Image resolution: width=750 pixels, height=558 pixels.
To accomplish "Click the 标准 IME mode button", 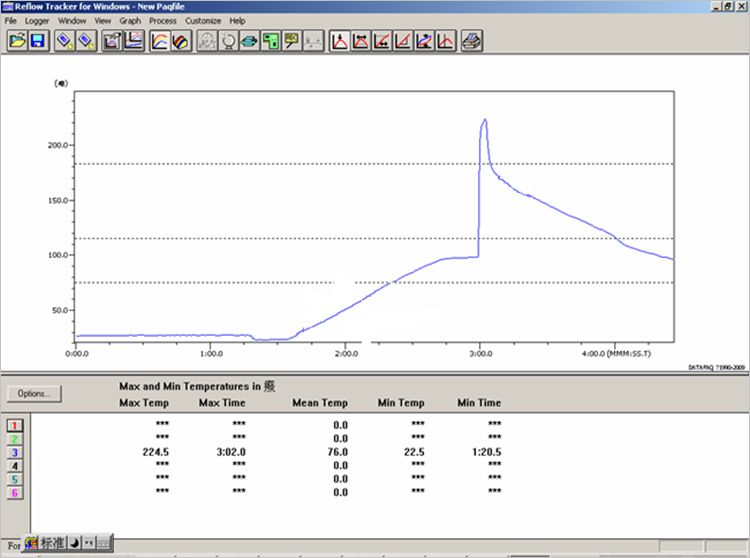I will (x=52, y=543).
